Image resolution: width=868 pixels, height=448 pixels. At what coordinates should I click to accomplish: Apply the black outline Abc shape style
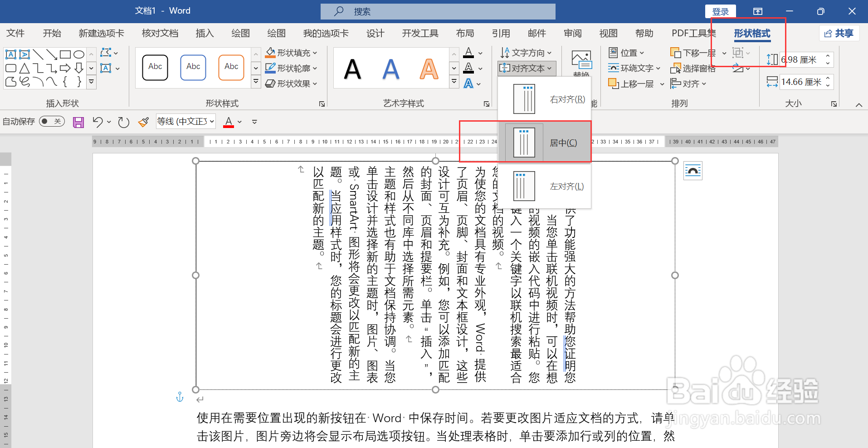pos(155,67)
